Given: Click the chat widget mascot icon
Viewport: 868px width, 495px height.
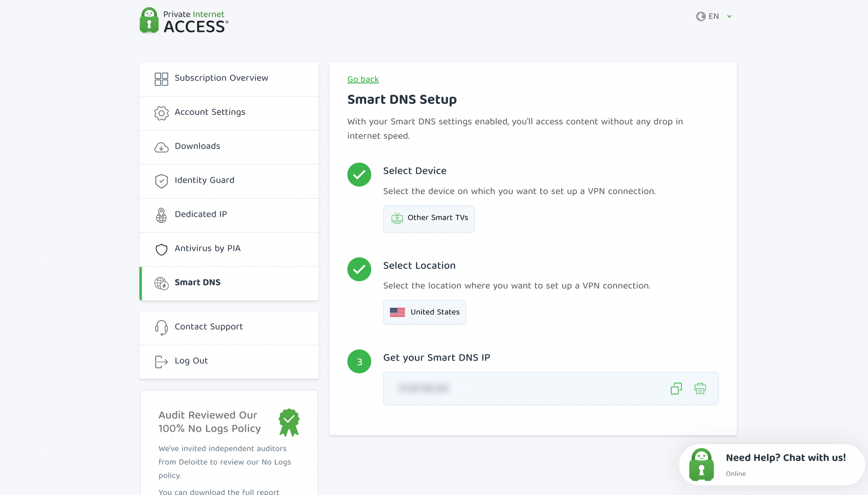Looking at the screenshot, I should 701,464.
